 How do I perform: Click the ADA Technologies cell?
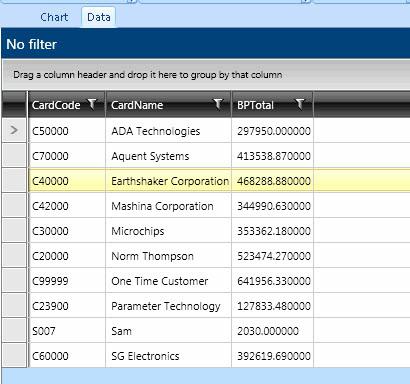pyautogui.click(x=168, y=131)
